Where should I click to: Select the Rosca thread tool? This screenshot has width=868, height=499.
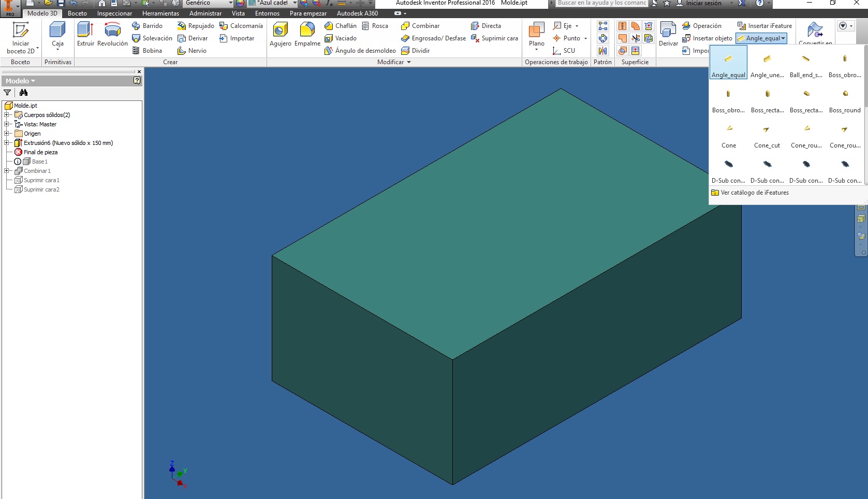coord(375,26)
